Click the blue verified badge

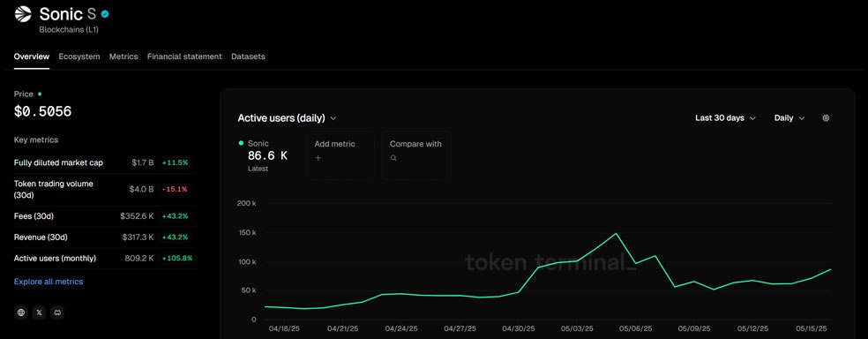(105, 14)
